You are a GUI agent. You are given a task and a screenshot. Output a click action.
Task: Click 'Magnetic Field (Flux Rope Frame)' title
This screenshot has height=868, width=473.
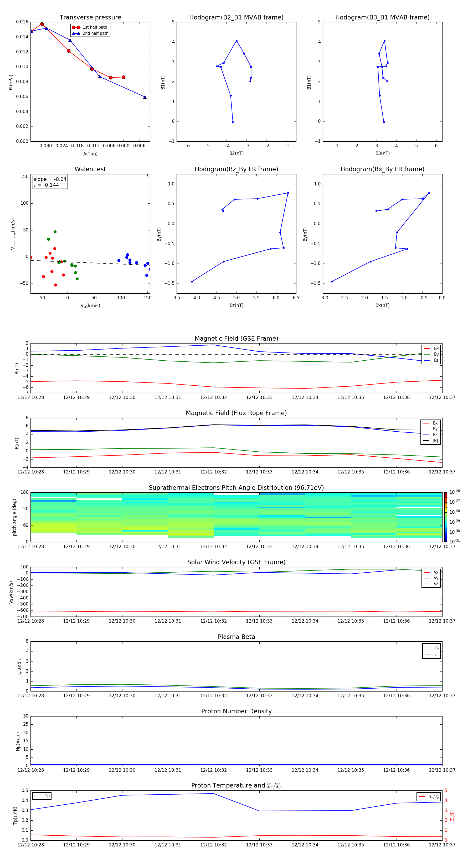[x=236, y=413]
